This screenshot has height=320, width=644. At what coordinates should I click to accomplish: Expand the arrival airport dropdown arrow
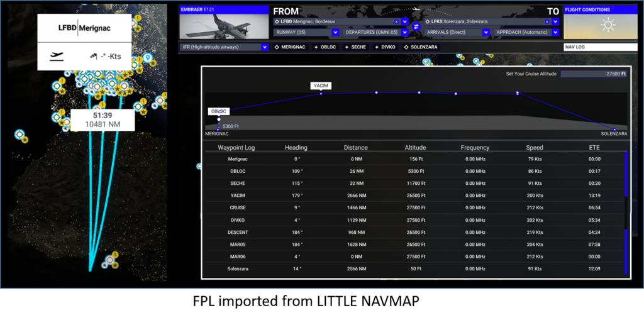point(556,21)
